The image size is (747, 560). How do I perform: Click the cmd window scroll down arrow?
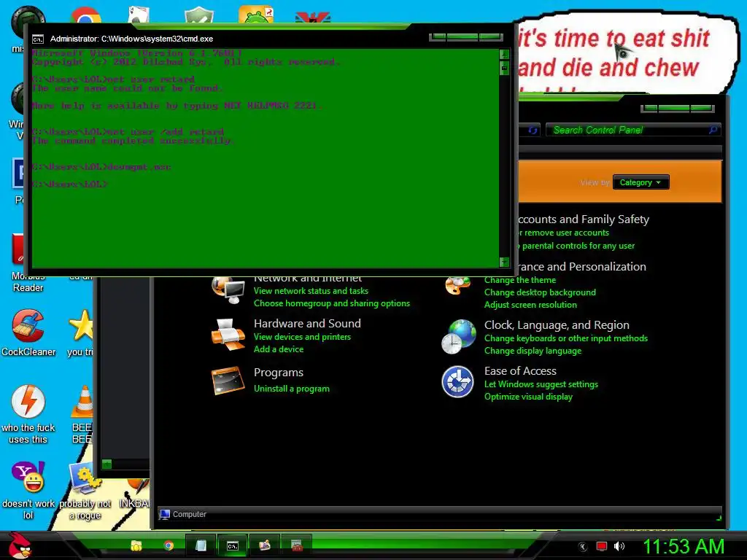pyautogui.click(x=504, y=262)
